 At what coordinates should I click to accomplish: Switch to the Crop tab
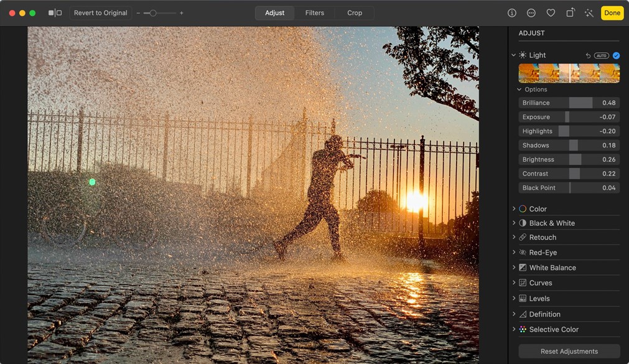[355, 13]
